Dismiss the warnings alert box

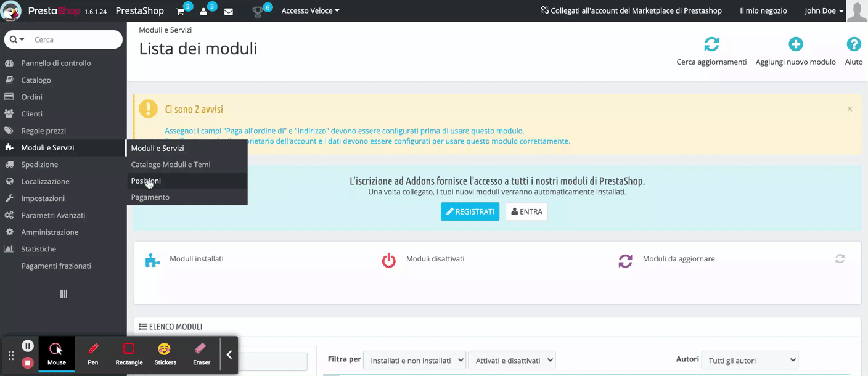850,109
